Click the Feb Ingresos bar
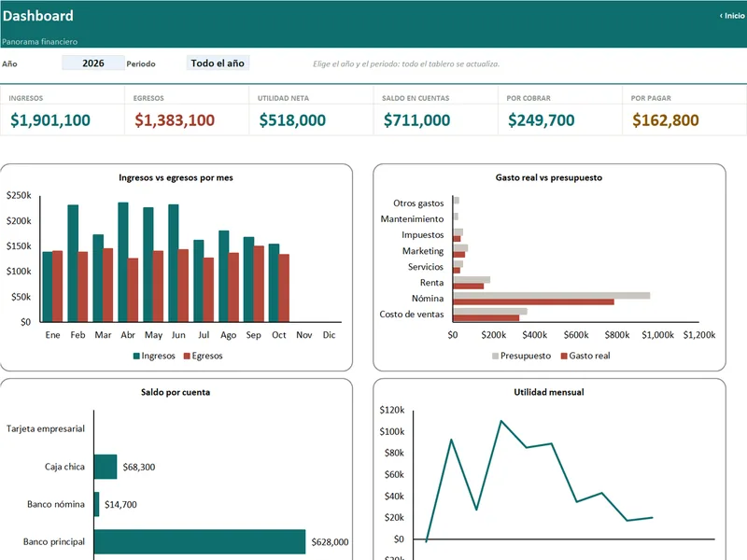Image resolution: width=747 pixels, height=560 pixels. [x=73, y=263]
